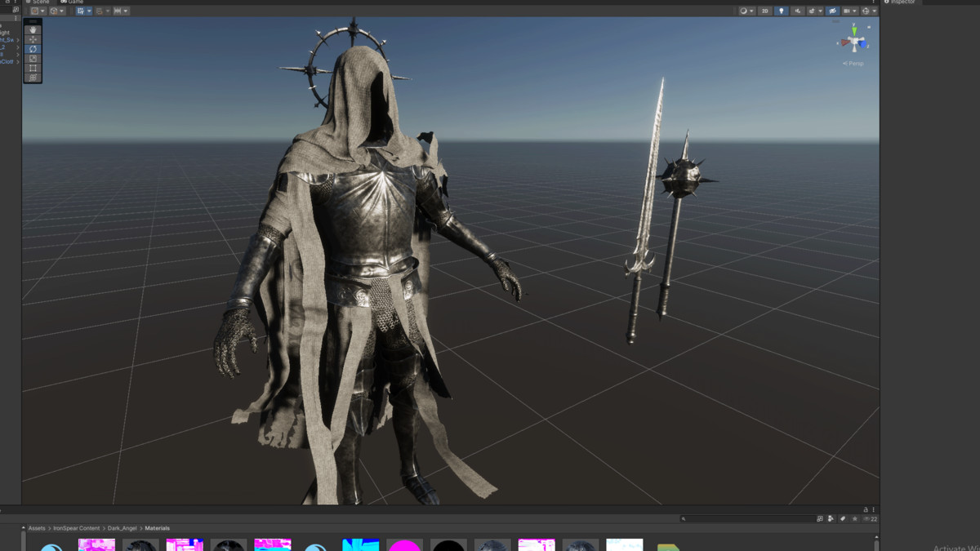Image resolution: width=980 pixels, height=551 pixels.
Task: Select the solid magenta circle material thumbnail
Action: pyautogui.click(x=404, y=545)
